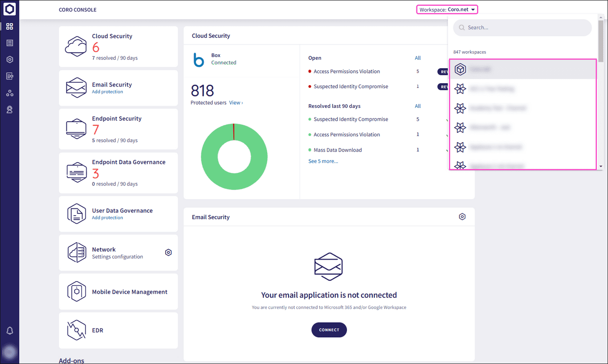Expand See 5 more resolved tickets
608x364 pixels.
(323, 161)
